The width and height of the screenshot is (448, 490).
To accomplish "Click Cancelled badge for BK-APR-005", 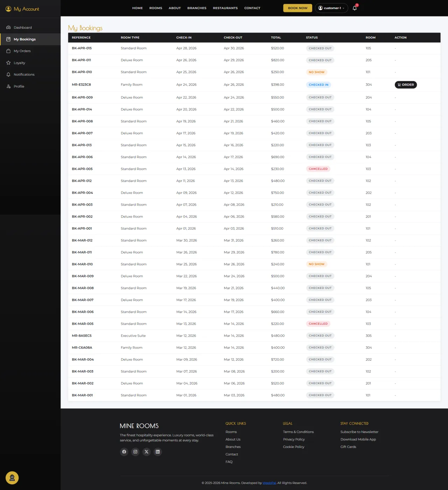I will pos(318,169).
